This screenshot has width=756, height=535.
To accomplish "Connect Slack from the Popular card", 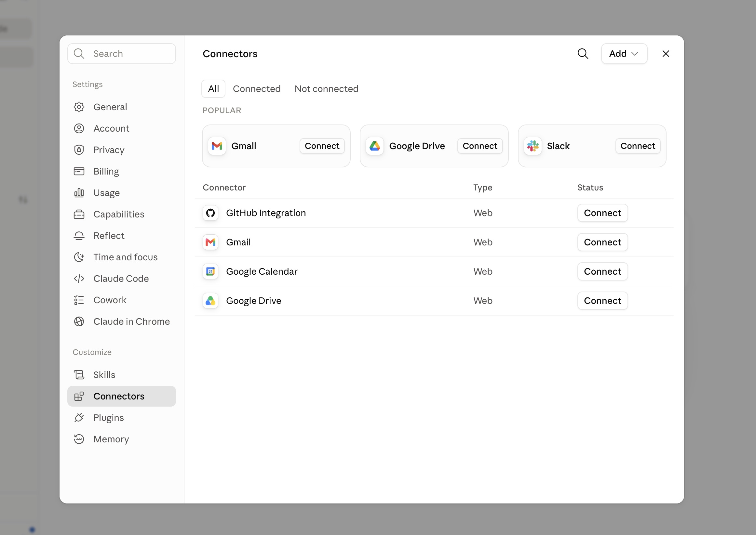I will click(638, 146).
